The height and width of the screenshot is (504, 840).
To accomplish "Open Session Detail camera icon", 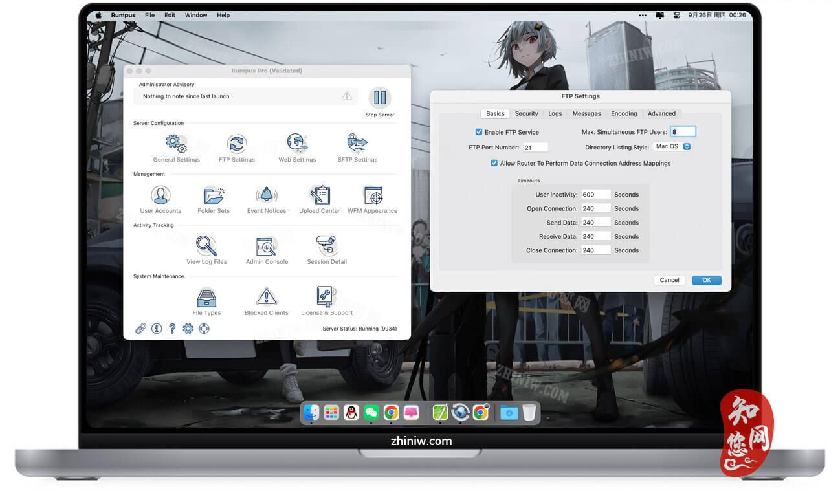I will (x=327, y=246).
